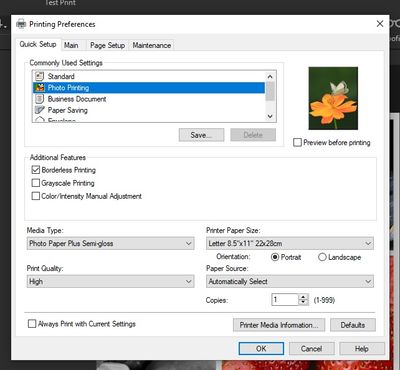Screen dimensions: 400x370
Task: Click the Business Document profile icon
Action: pyautogui.click(x=39, y=99)
